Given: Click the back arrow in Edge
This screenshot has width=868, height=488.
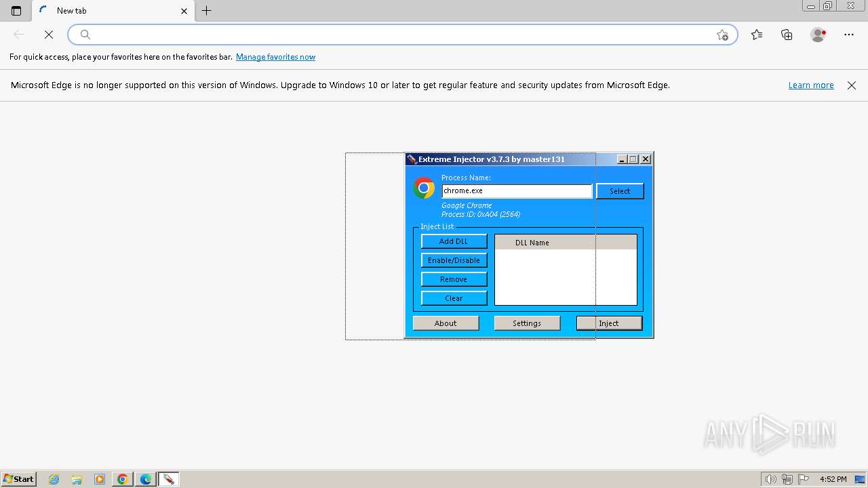Looking at the screenshot, I should (19, 35).
